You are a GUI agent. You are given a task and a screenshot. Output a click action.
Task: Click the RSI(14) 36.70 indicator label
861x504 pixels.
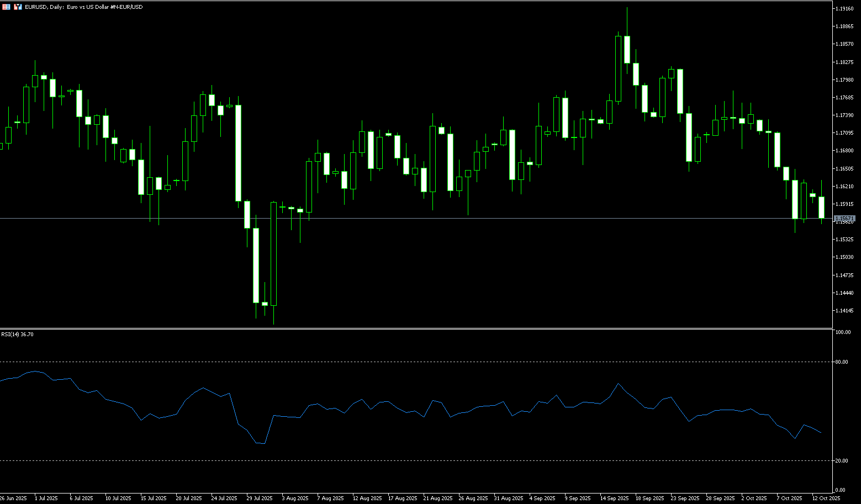[x=17, y=335]
